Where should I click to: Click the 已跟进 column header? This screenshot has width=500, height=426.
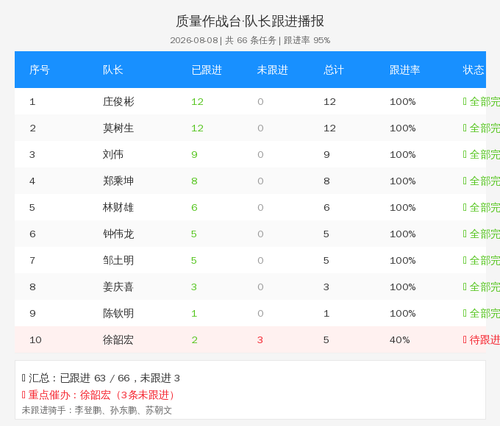click(x=207, y=70)
